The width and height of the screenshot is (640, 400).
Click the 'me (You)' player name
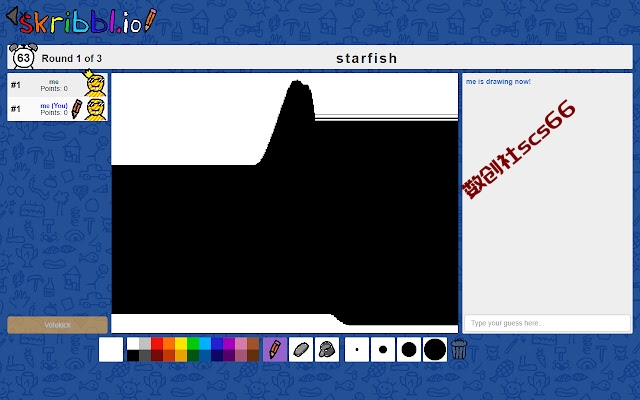[x=54, y=106]
